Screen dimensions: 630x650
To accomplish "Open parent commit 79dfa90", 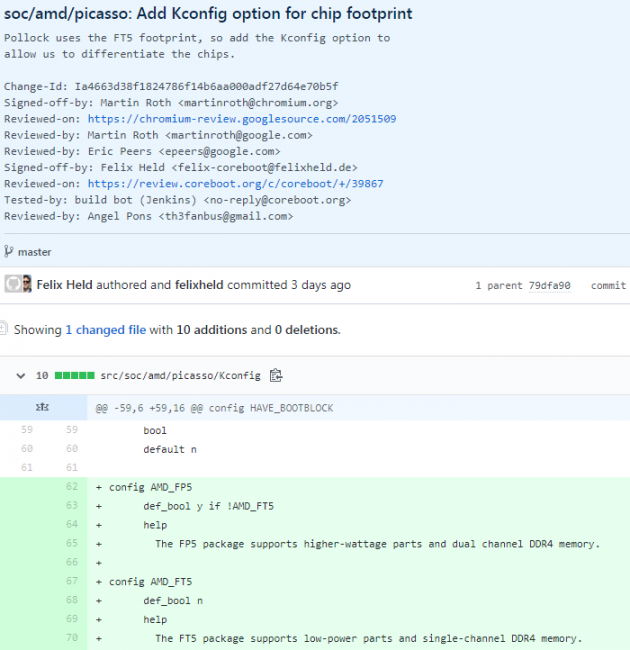I will tap(549, 286).
